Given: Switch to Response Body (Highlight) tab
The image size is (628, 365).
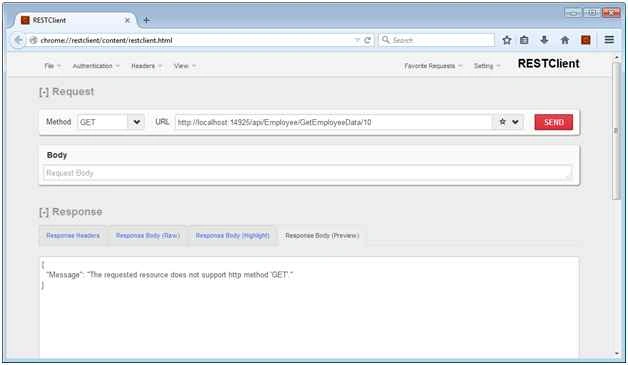Looking at the screenshot, I should 233,236.
